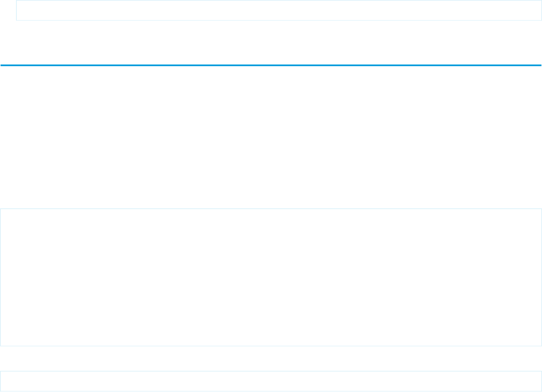Click the blue horizontal divider line
542x392 pixels.
(x=271, y=65)
